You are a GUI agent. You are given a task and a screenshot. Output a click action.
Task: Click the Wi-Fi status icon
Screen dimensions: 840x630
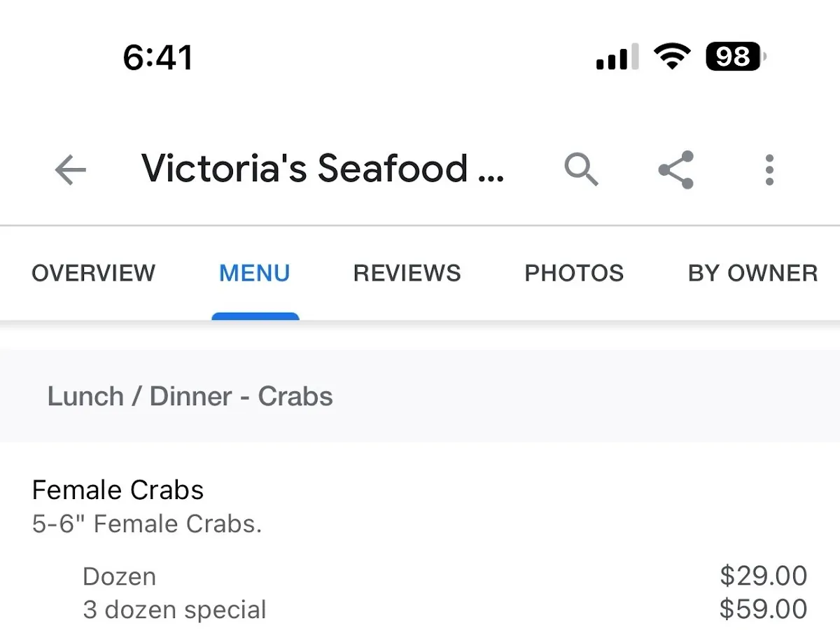(671, 56)
